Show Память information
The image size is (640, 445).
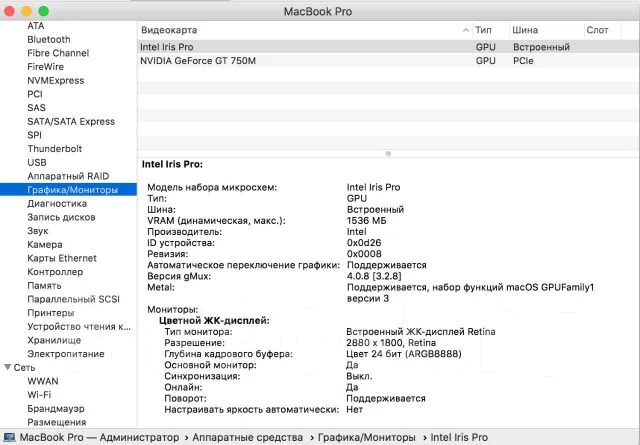44,286
